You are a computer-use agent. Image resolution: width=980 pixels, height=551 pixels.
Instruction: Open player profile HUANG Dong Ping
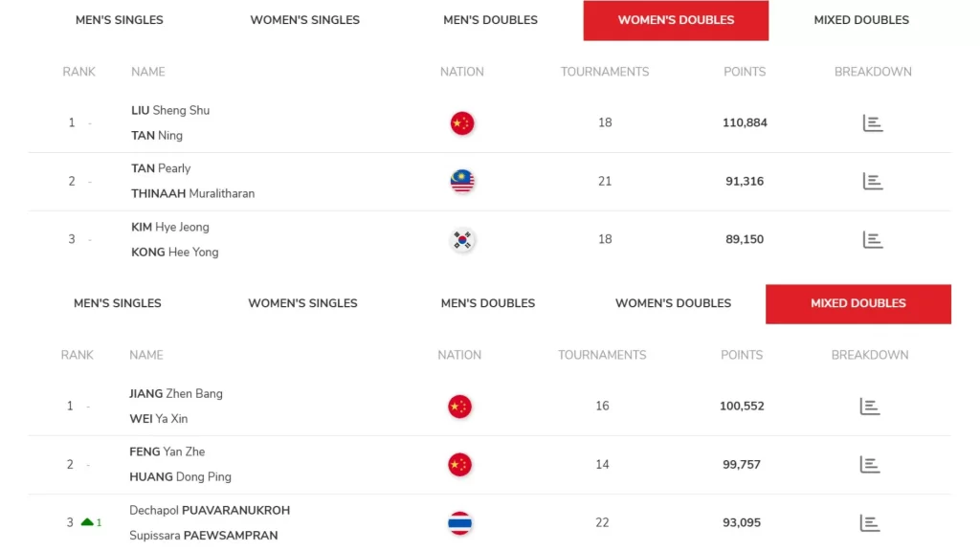(x=180, y=476)
